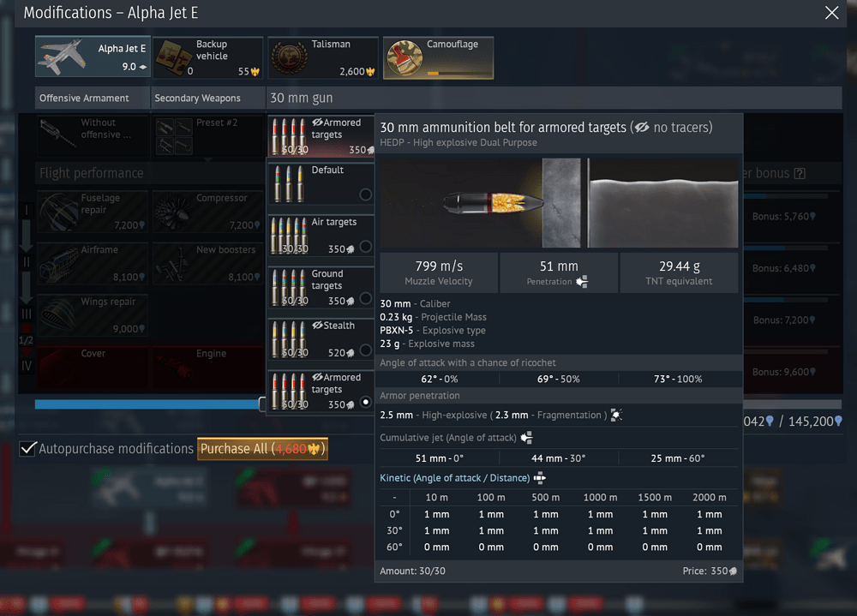
Task: Click the Bonus: 9,600 value
Action: 784,372
